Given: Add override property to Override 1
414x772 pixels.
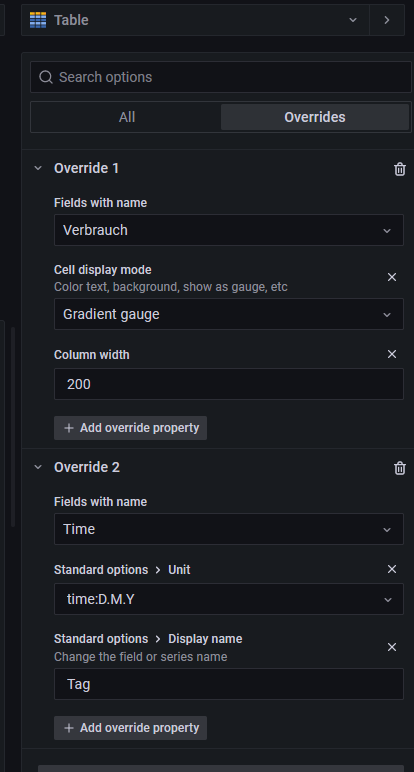Looking at the screenshot, I should [130, 428].
